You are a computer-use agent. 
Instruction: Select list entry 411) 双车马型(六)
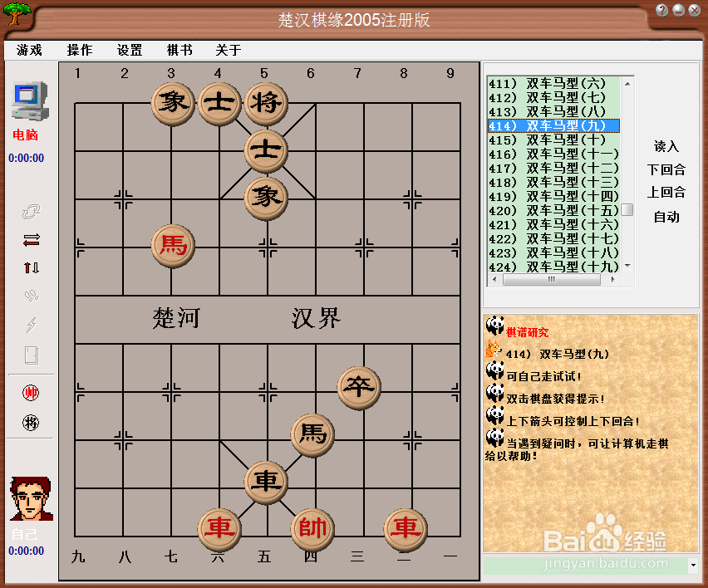click(553, 84)
